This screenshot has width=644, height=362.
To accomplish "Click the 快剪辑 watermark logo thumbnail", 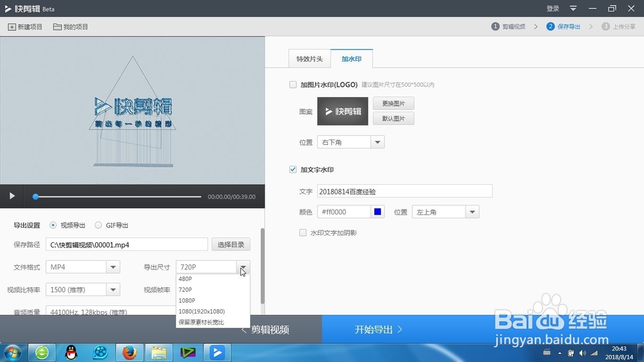I will pos(343,111).
